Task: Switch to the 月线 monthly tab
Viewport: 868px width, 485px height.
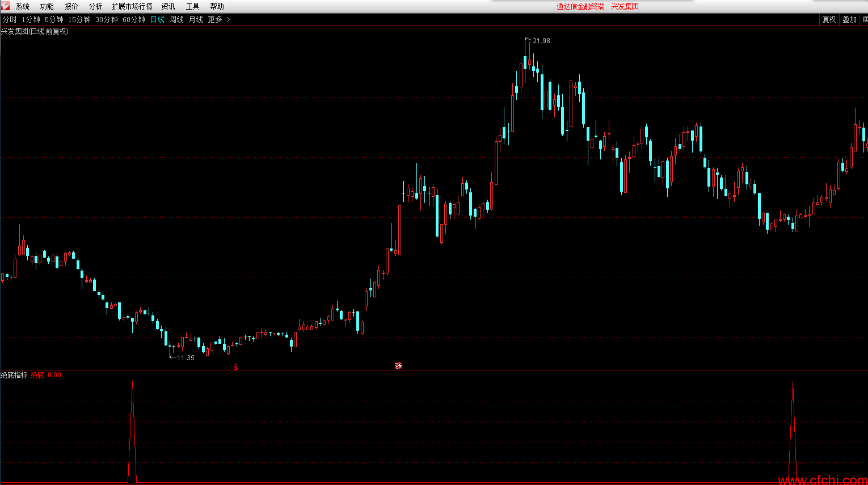Action: [196, 19]
